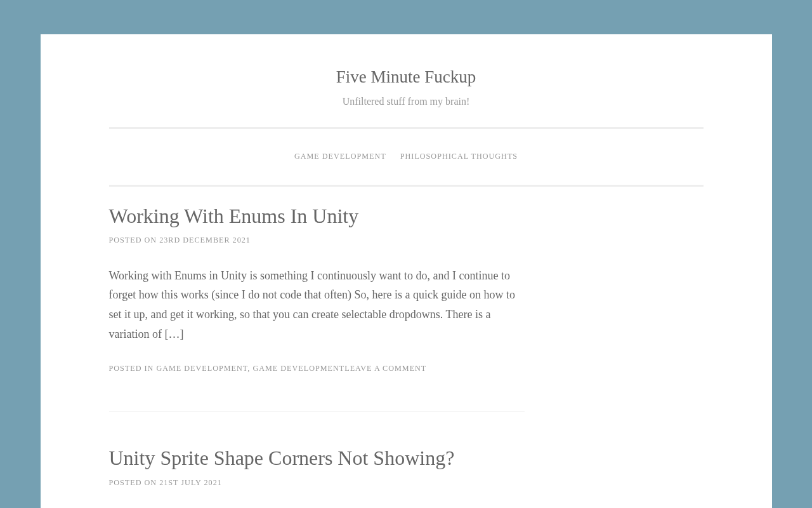The width and height of the screenshot is (812, 508).
Task: Go to Philosophical Thoughts menu item
Action: tap(458, 156)
